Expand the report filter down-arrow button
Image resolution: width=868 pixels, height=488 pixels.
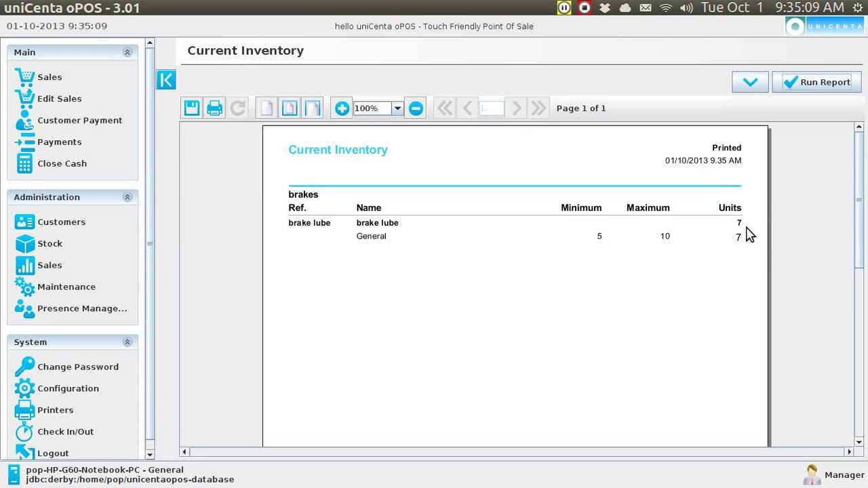click(750, 82)
